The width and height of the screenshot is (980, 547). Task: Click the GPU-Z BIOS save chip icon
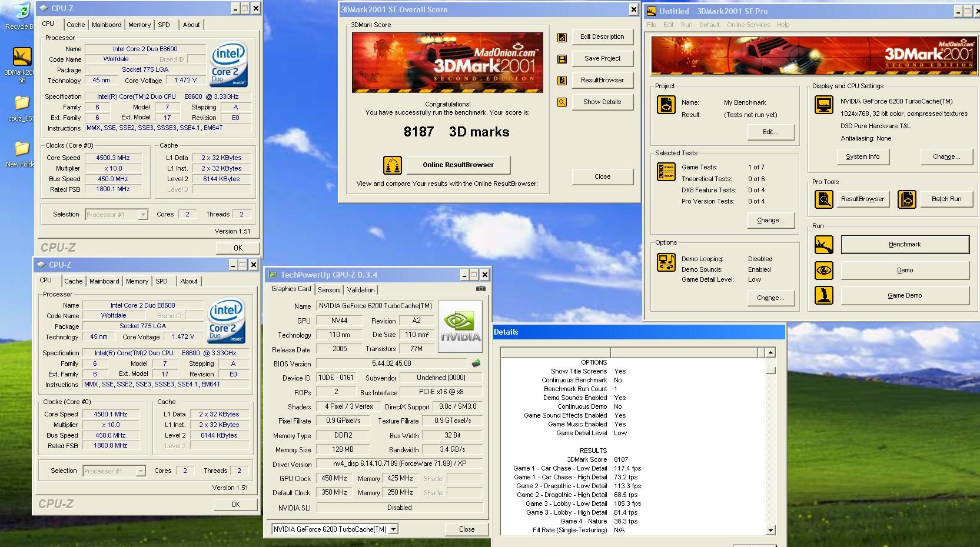point(476,363)
